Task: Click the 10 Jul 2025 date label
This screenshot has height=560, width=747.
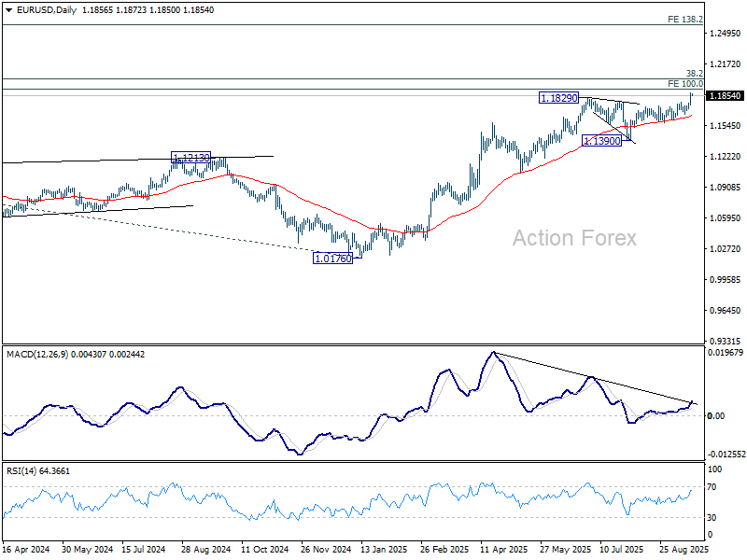Action: tap(622, 550)
